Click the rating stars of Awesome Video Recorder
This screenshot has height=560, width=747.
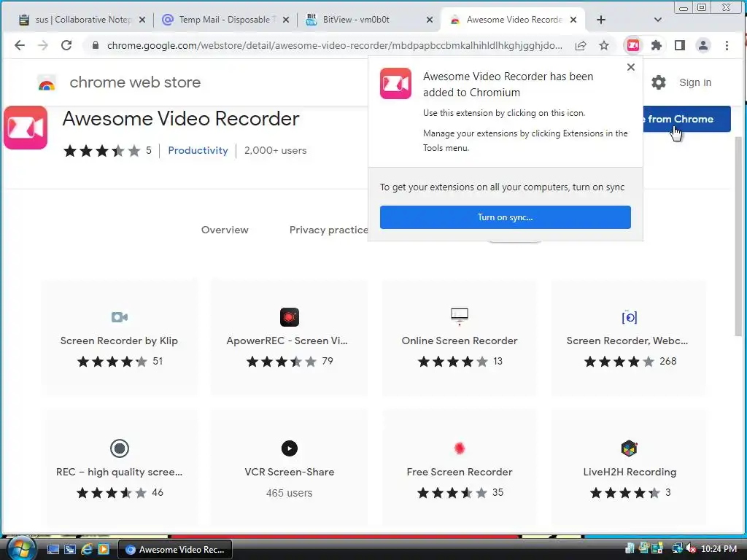pos(102,151)
